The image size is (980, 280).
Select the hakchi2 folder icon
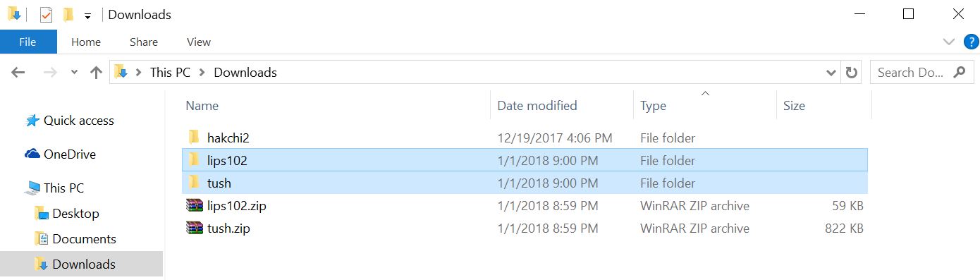[x=194, y=138]
